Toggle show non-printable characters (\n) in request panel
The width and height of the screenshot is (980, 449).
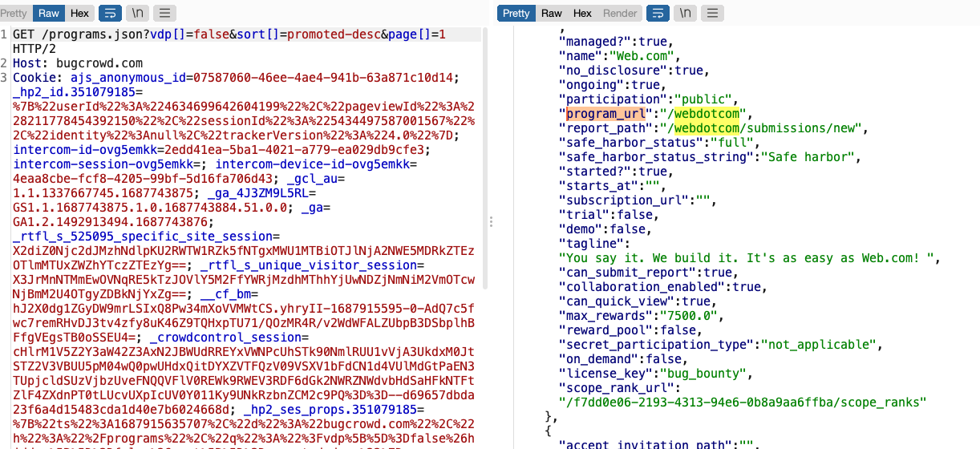click(136, 13)
